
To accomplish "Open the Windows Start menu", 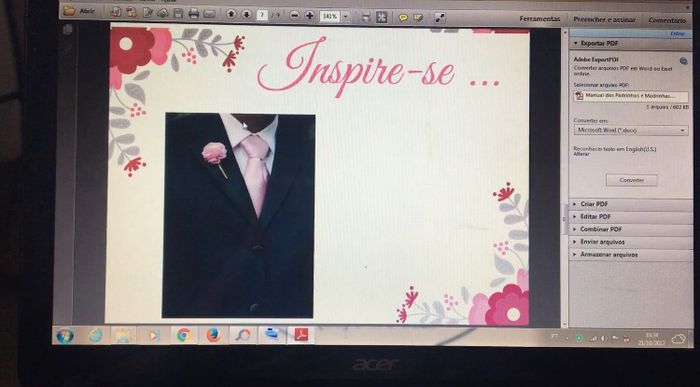I will (65, 335).
